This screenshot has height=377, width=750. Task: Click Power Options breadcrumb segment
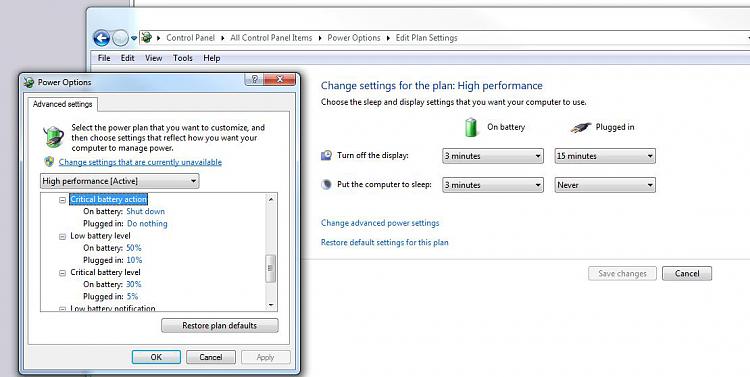[x=354, y=38]
